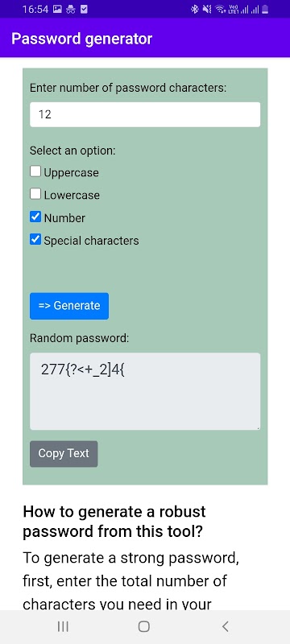Focus the password character count field
290x644 pixels.
tap(145, 114)
